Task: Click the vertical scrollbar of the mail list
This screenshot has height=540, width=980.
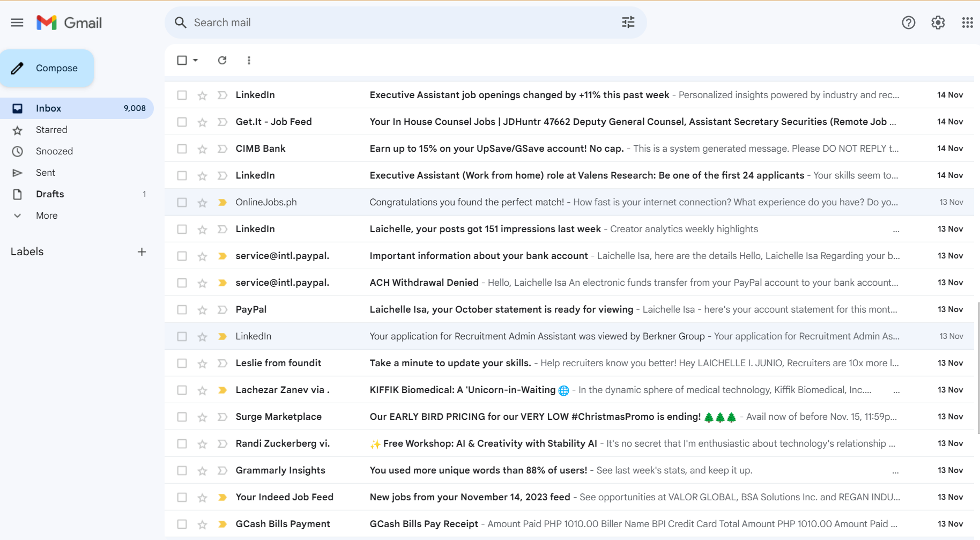Action: coord(978,367)
